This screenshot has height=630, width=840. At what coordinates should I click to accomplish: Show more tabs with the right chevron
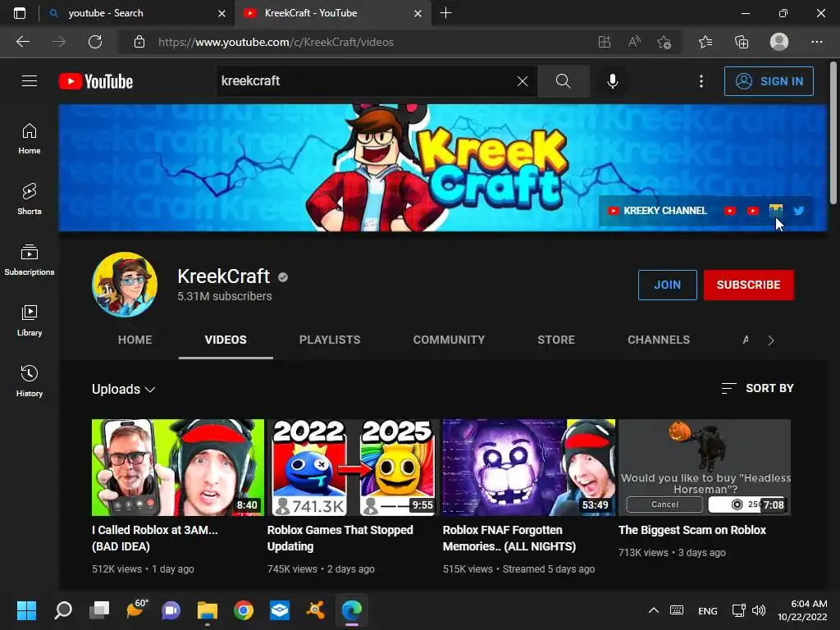coord(771,340)
